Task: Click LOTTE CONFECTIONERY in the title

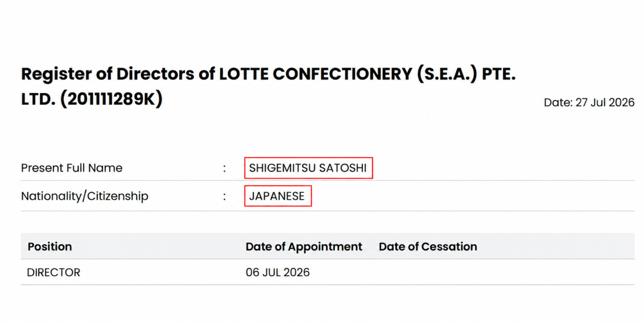Action: [x=315, y=74]
